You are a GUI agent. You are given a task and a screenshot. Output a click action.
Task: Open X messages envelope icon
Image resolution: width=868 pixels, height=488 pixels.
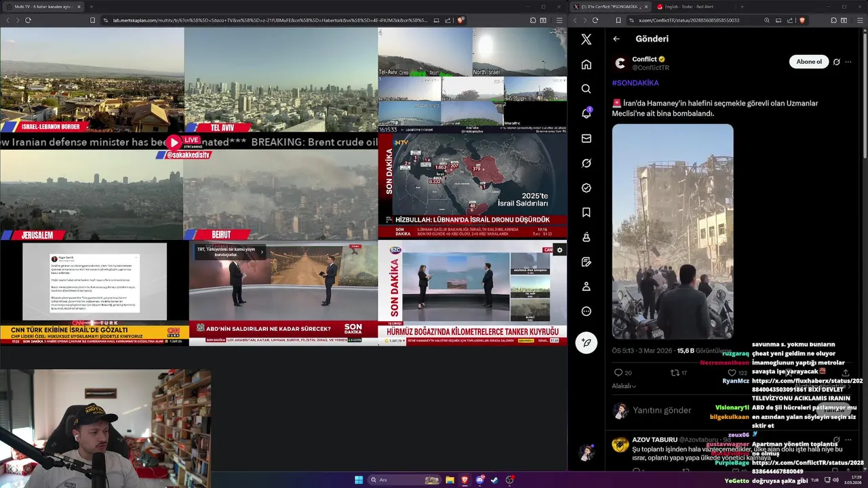pyautogui.click(x=586, y=138)
